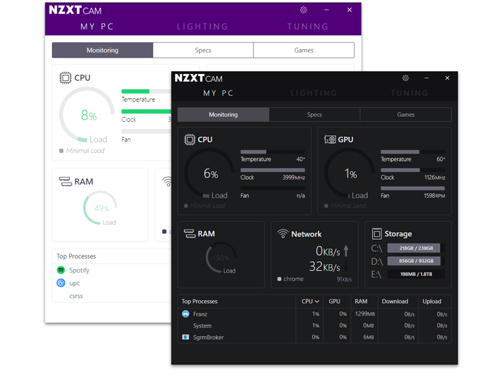Image resolution: width=500 pixels, height=370 pixels.
Task: Open MY PC section in dark window
Action: [218, 93]
